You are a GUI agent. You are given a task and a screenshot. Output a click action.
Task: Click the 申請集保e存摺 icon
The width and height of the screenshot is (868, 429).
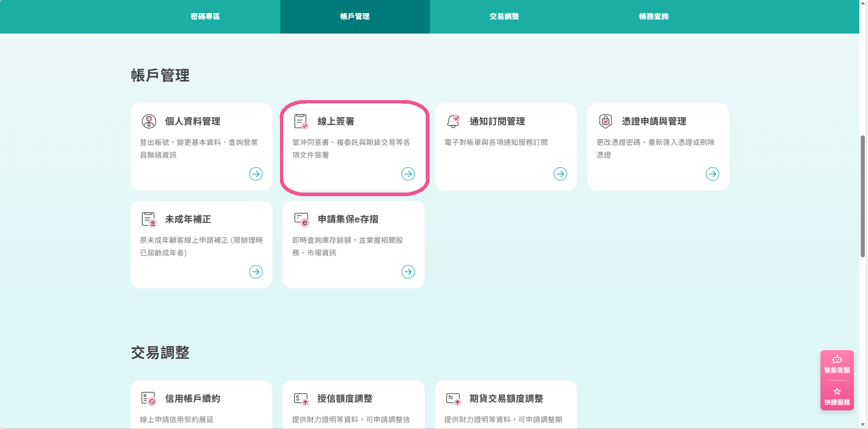[301, 219]
